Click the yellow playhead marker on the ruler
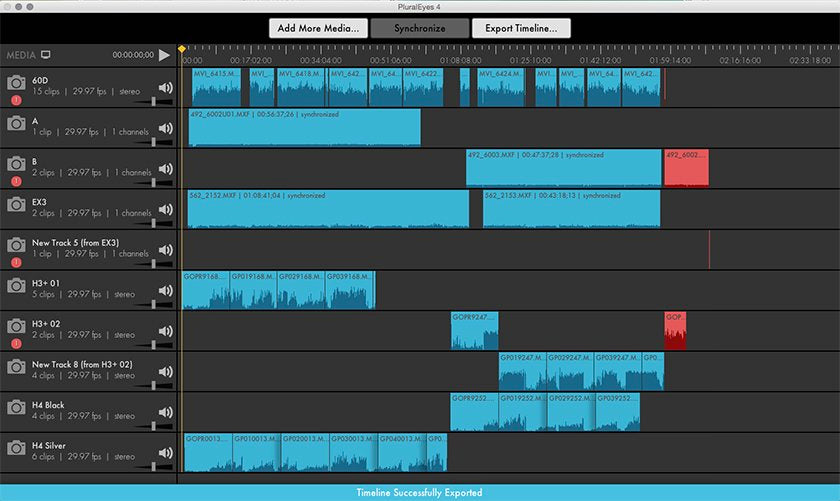The width and height of the screenshot is (840, 501). point(181,48)
